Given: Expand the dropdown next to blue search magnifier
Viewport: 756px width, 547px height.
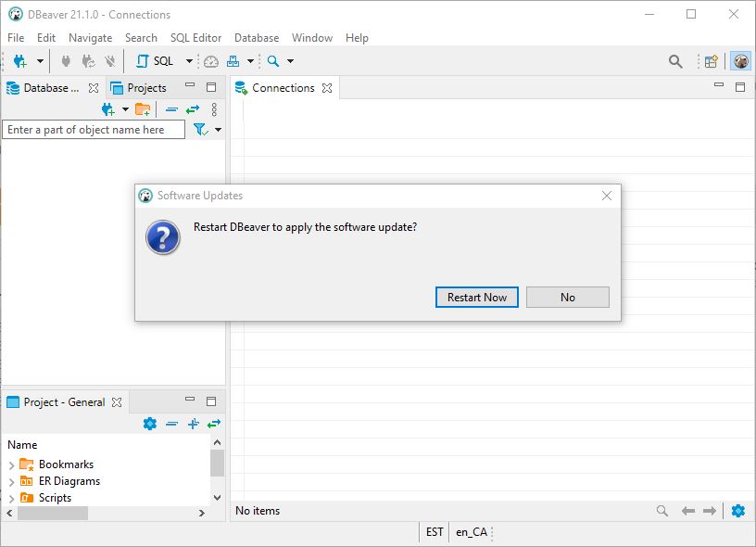Looking at the screenshot, I should coord(290,61).
